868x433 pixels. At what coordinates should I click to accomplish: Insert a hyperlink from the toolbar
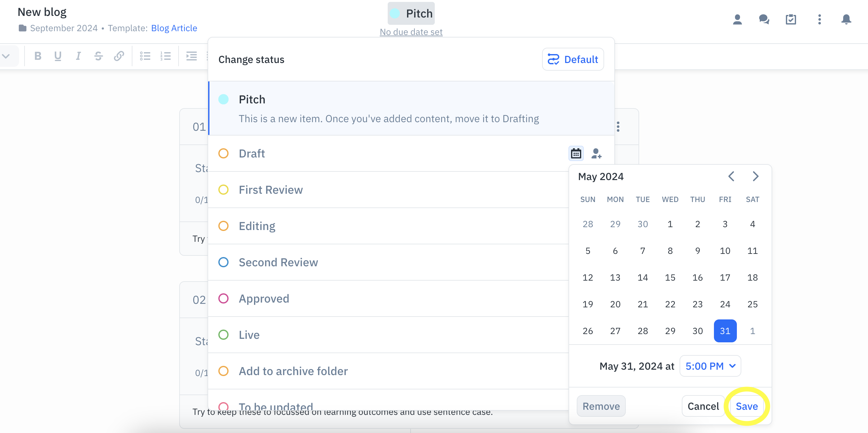tap(119, 56)
